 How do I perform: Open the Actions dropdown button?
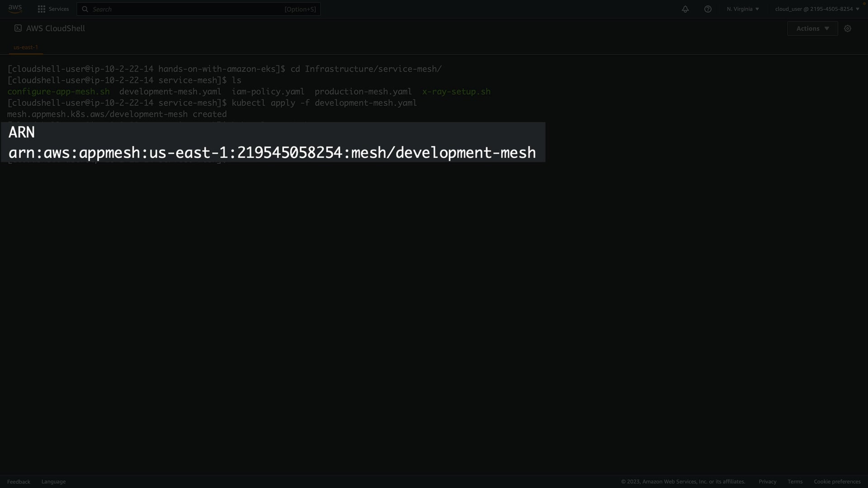click(x=812, y=28)
